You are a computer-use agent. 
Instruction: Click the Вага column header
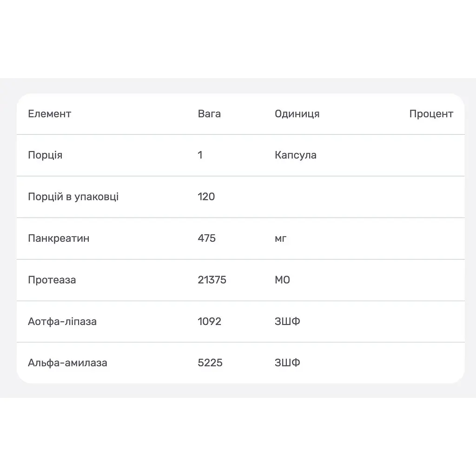point(209,114)
